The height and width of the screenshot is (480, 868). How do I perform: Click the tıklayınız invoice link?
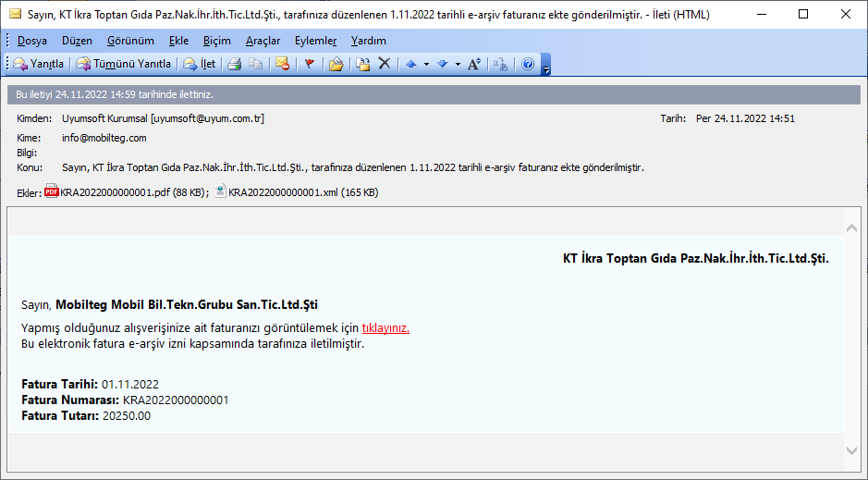pos(385,327)
